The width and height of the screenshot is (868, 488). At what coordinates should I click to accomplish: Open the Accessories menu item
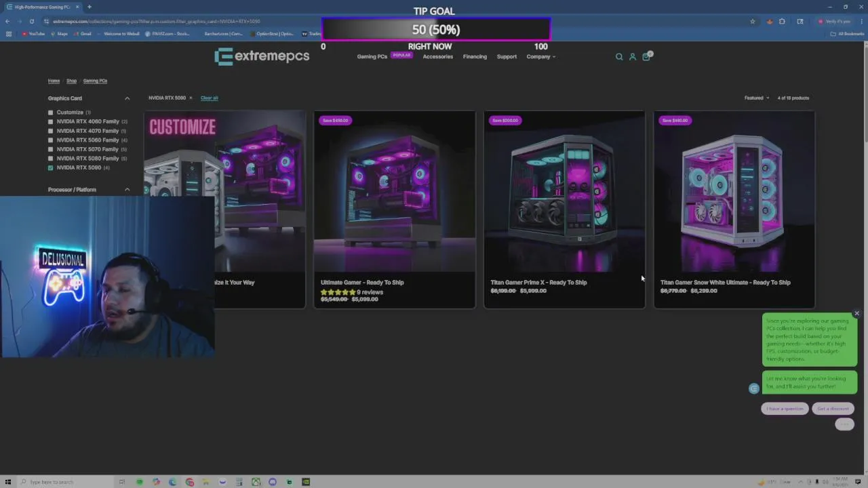pos(438,57)
